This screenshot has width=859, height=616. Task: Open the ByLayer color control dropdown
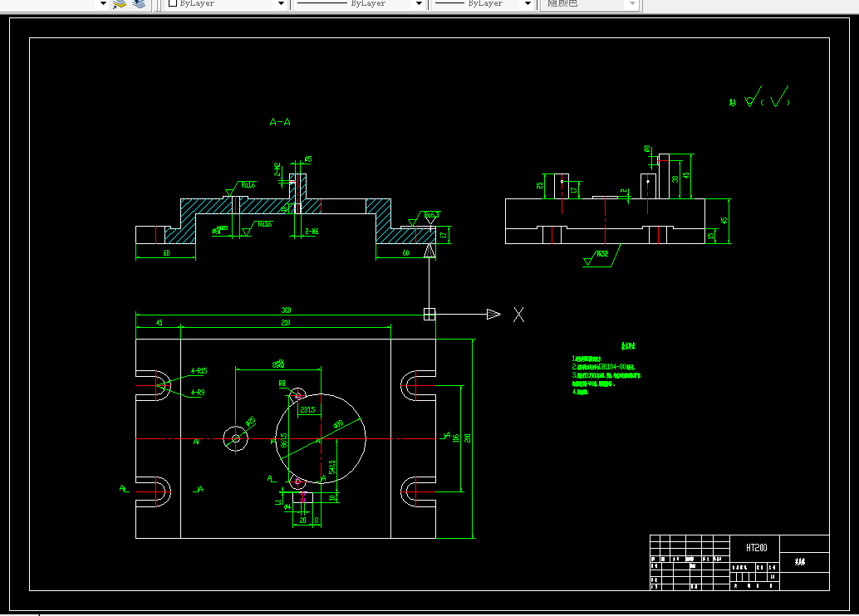281,4
